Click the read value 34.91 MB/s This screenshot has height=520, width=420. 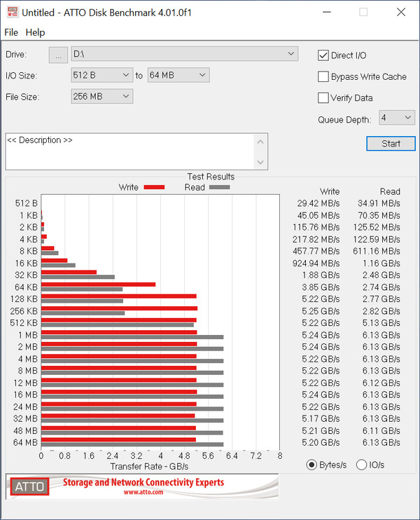379,203
